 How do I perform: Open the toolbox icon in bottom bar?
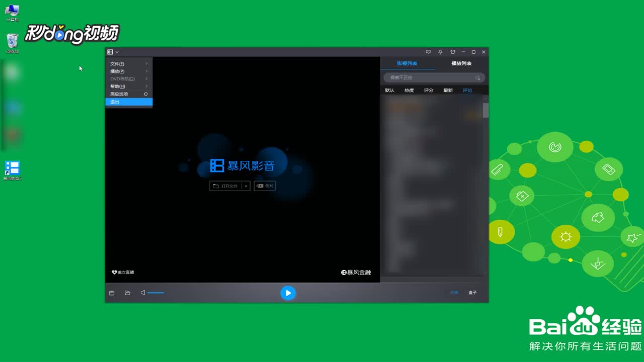click(112, 293)
